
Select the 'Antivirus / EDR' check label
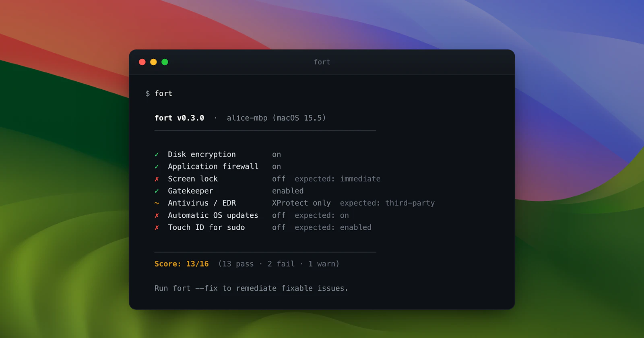[x=202, y=203]
